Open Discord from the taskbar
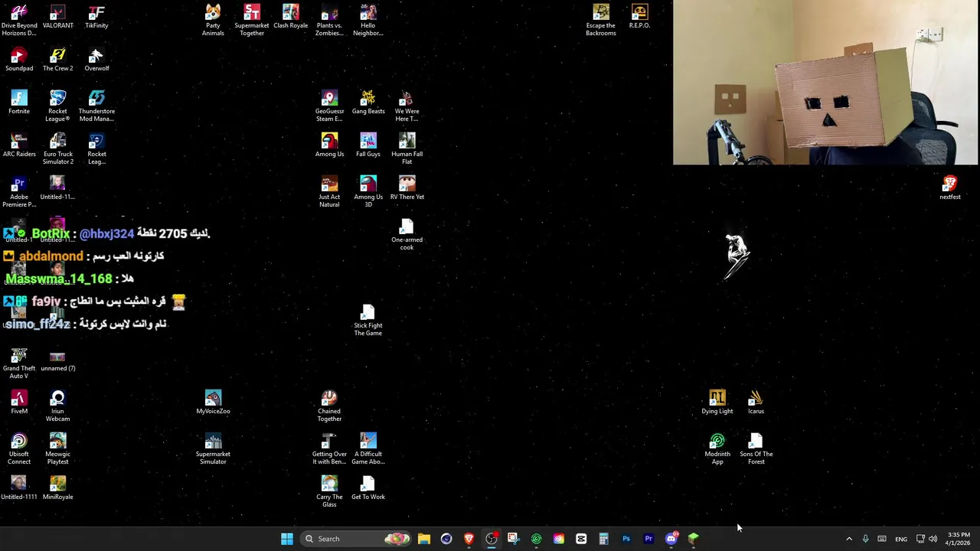This screenshot has height=551, width=980. 671,539
